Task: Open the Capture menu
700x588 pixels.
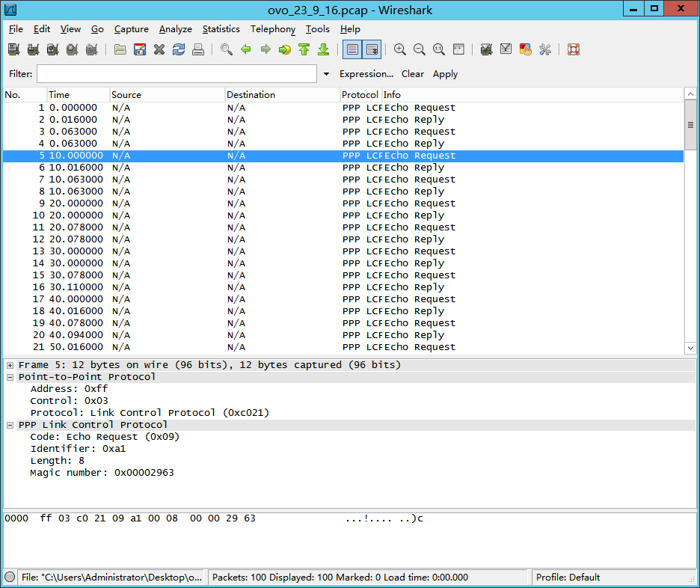Action: click(x=132, y=29)
